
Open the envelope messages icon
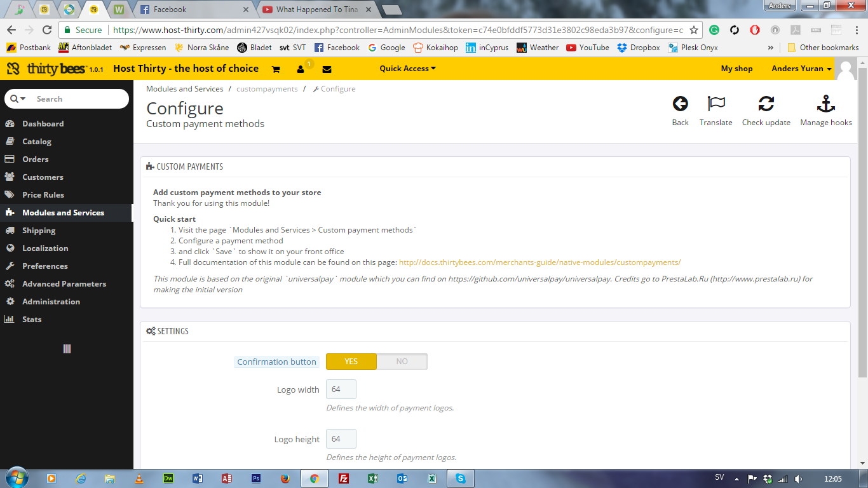tap(327, 69)
